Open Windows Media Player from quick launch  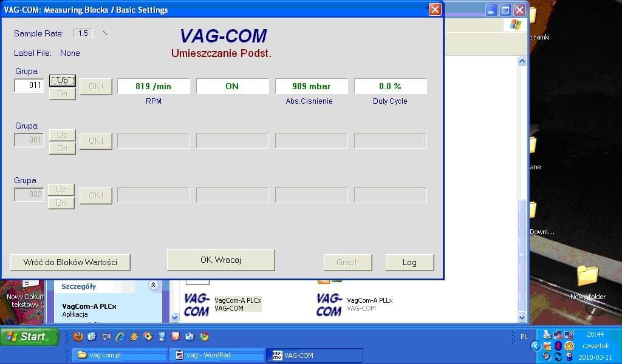148,337
